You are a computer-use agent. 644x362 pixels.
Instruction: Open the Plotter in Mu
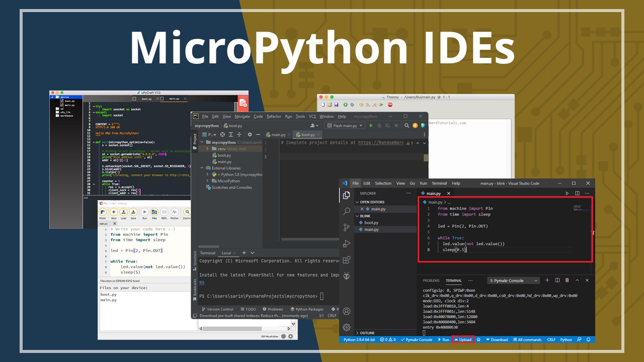(x=175, y=212)
